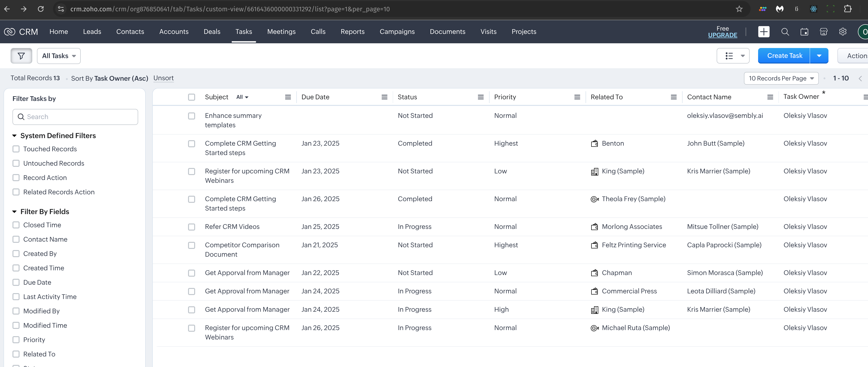
Task: Collapse the System Defined Filters section
Action: [x=15, y=136]
